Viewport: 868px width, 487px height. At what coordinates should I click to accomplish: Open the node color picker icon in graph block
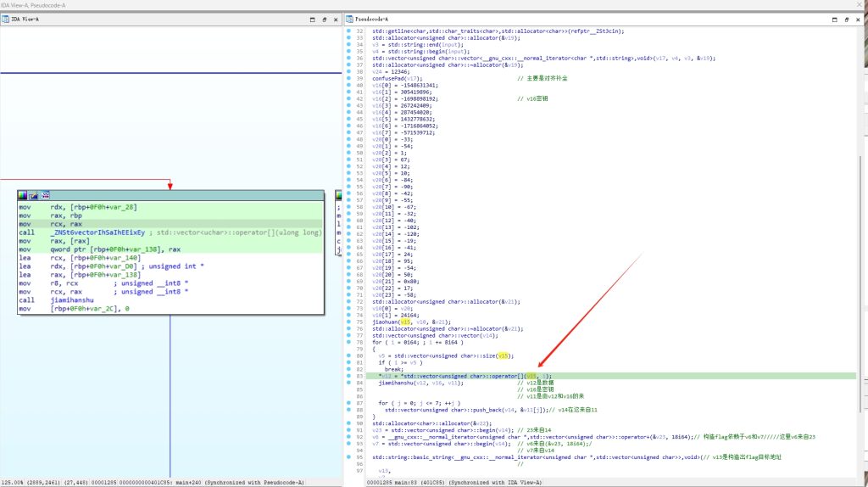tap(22, 195)
